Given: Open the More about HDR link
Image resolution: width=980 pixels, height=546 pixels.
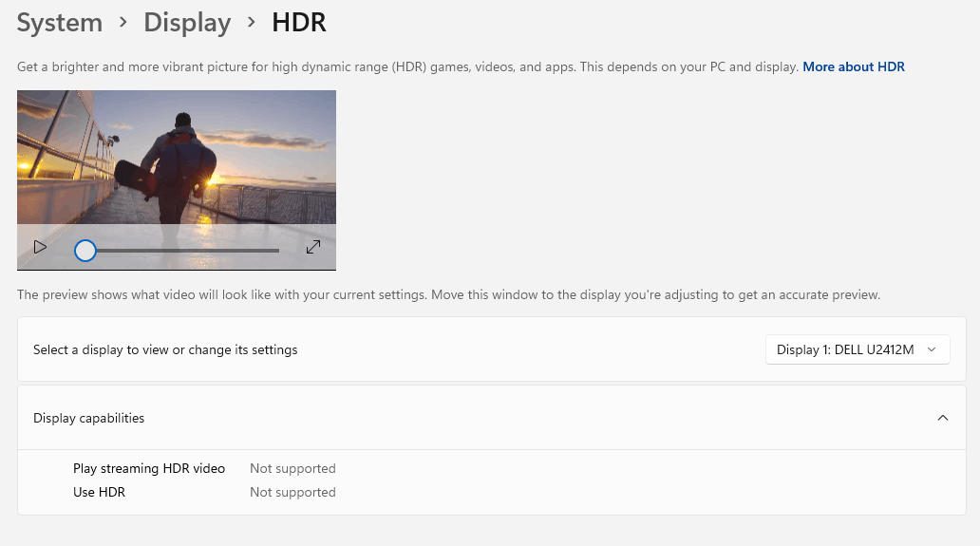Looking at the screenshot, I should (853, 66).
